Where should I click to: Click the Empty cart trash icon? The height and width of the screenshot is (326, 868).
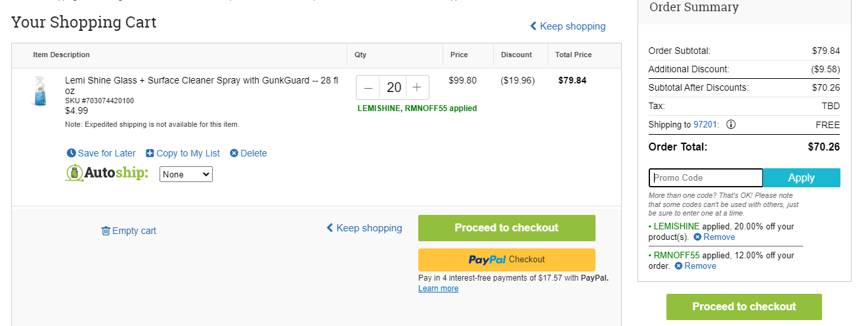click(106, 231)
